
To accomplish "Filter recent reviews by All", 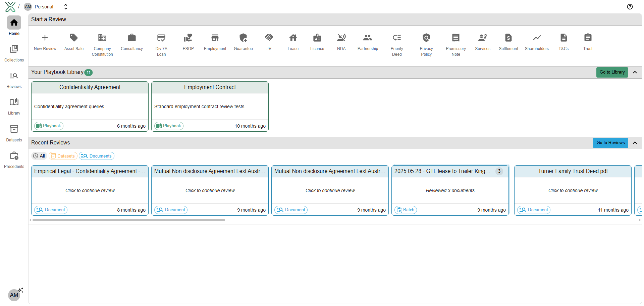I will point(39,156).
